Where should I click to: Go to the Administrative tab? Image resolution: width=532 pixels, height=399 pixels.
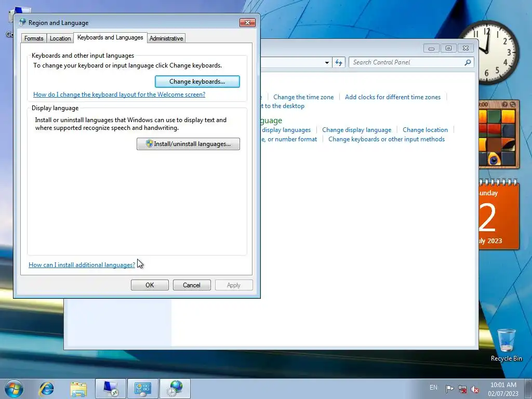[166, 38]
